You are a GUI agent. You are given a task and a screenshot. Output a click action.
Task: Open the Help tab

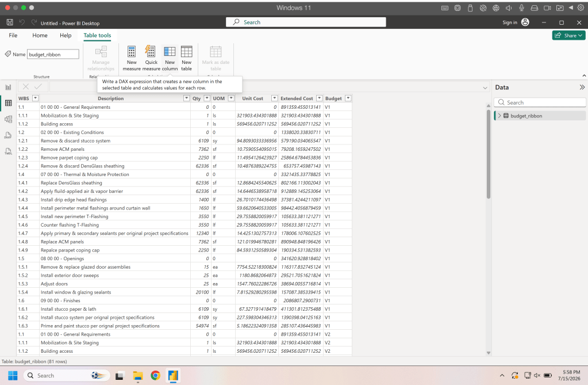pos(66,35)
